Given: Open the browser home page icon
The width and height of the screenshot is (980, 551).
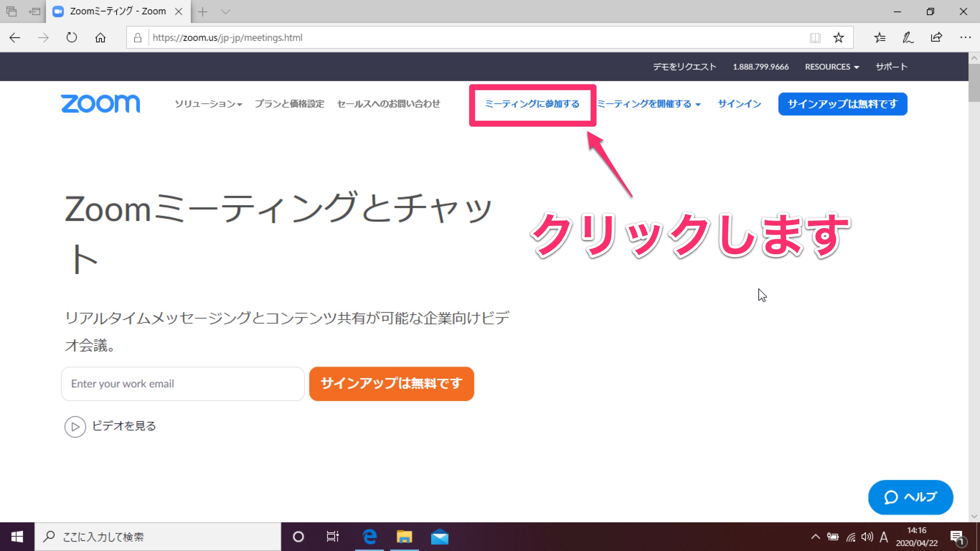Looking at the screenshot, I should [x=100, y=37].
